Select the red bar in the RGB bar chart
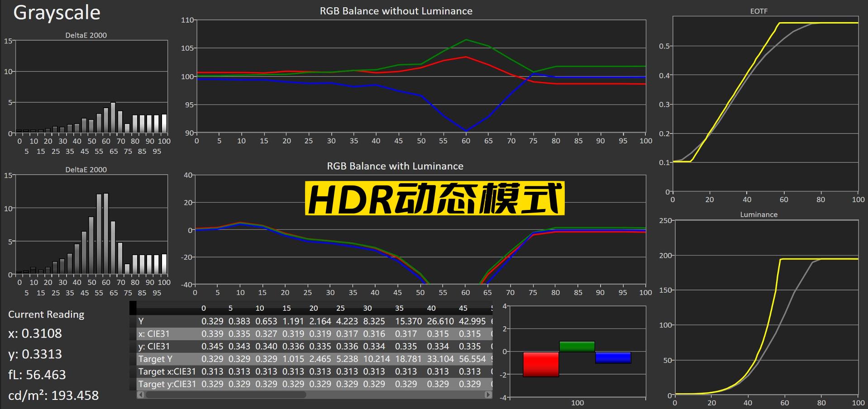 pos(541,364)
